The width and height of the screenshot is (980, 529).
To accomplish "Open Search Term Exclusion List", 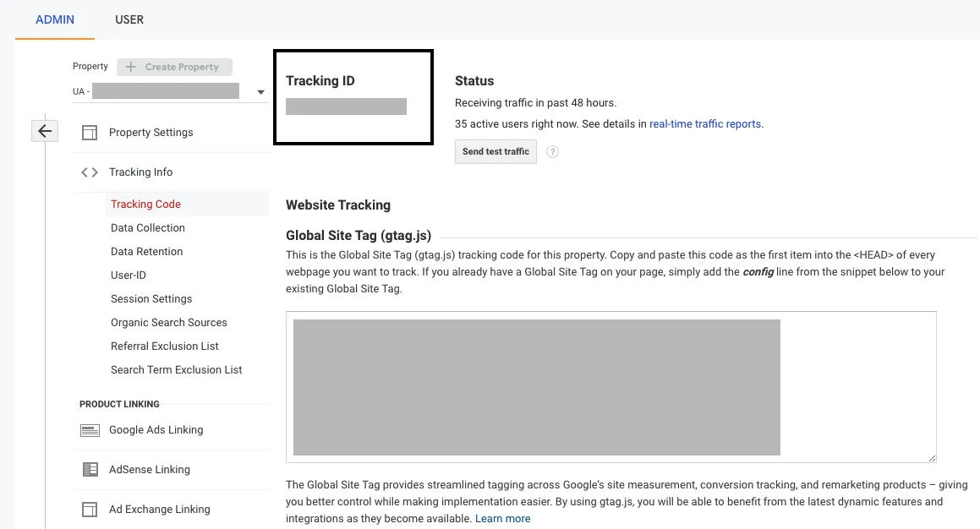I will [176, 370].
